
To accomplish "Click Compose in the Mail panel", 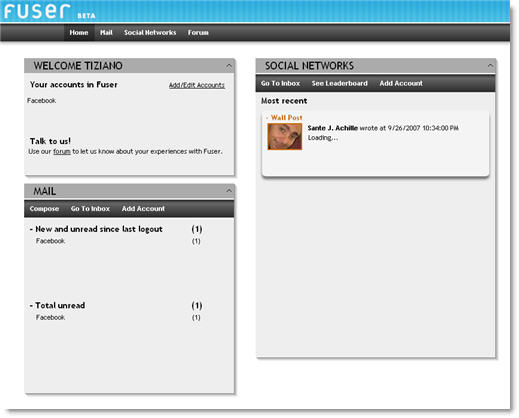I will click(x=44, y=209).
